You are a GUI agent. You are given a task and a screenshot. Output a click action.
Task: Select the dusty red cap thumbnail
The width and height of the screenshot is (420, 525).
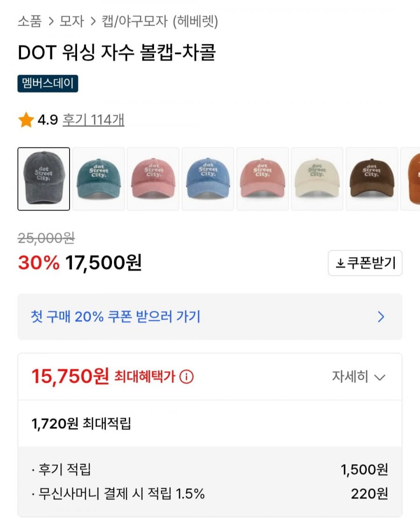click(153, 179)
